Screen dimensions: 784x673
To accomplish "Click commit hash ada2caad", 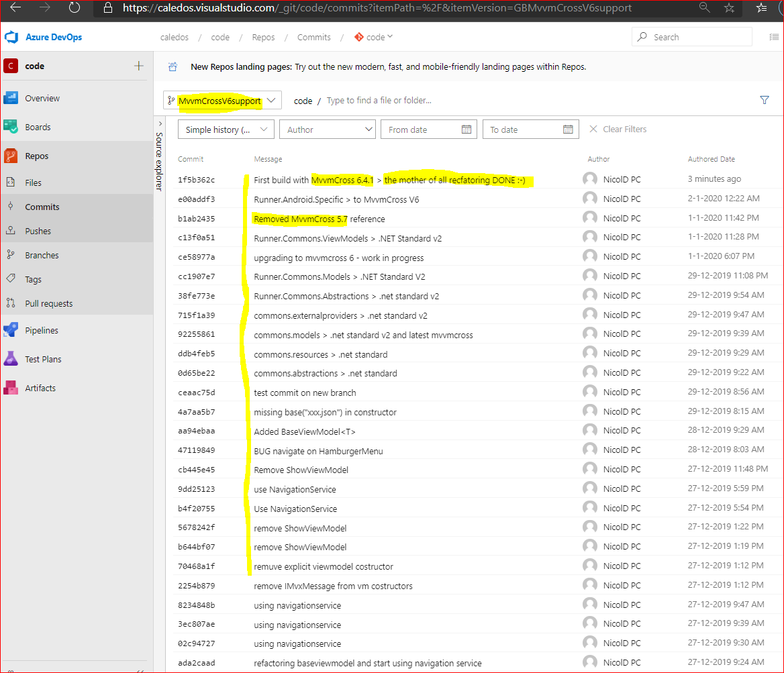I will 197,663.
